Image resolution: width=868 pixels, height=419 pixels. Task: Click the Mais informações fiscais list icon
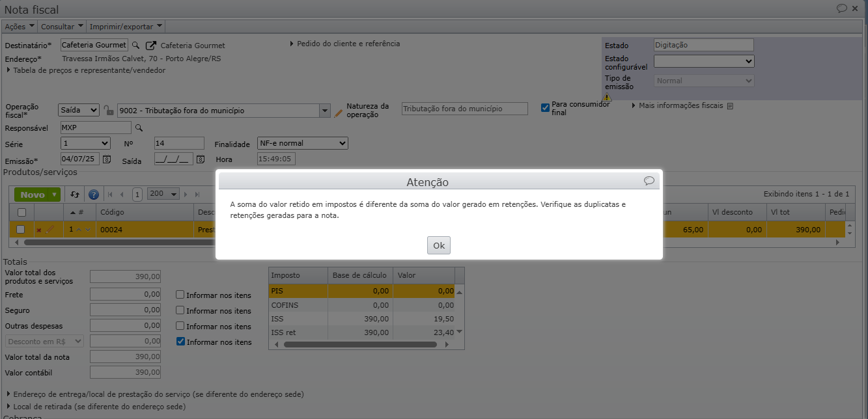click(x=730, y=106)
